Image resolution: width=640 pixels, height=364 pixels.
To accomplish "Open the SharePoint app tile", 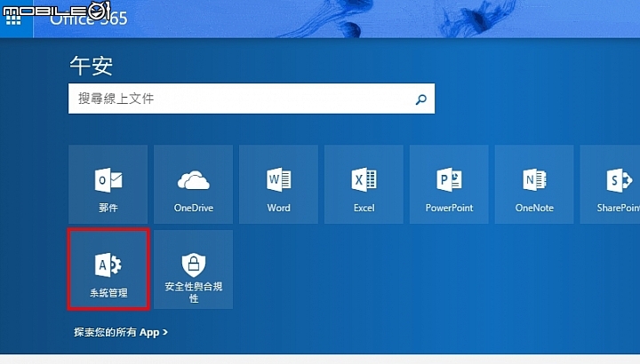I will pos(610,185).
